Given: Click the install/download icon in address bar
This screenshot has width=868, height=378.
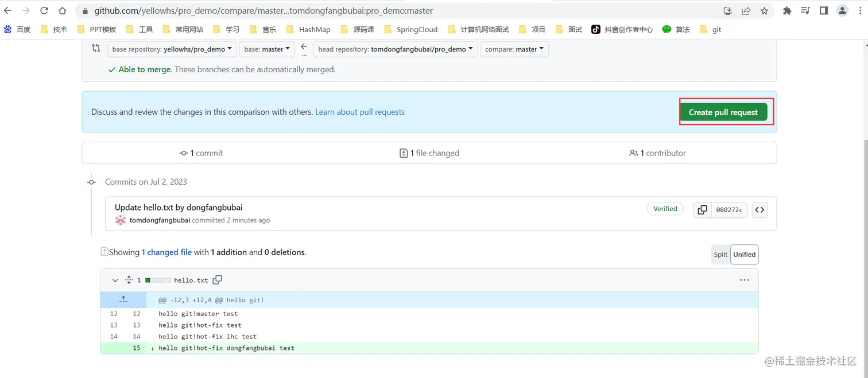Looking at the screenshot, I should pyautogui.click(x=727, y=11).
